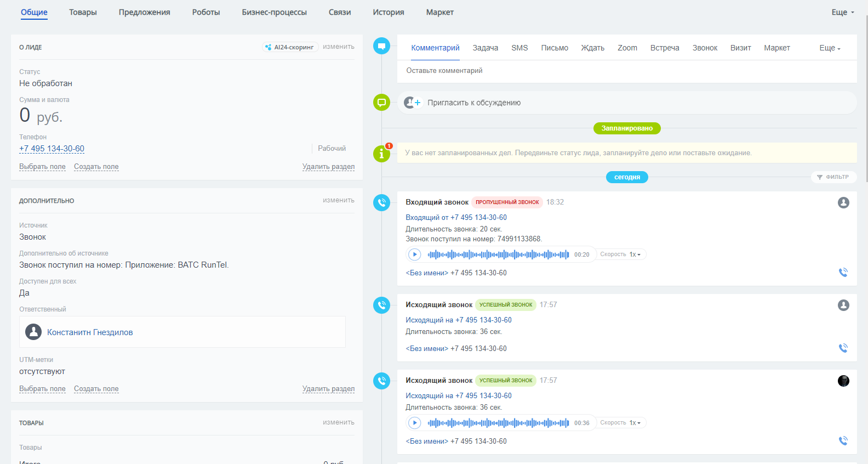Click the missed incoming call timeline icon
This screenshot has width=868, height=464.
381,202
